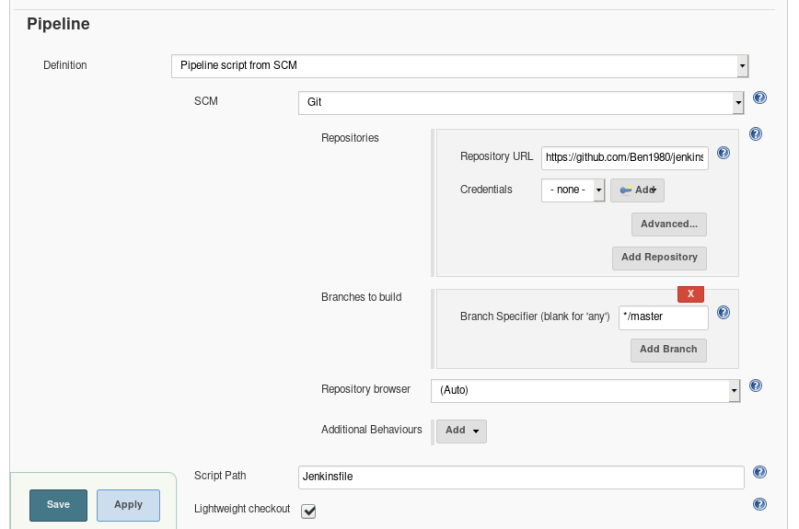Show help for Script Path

759,472
